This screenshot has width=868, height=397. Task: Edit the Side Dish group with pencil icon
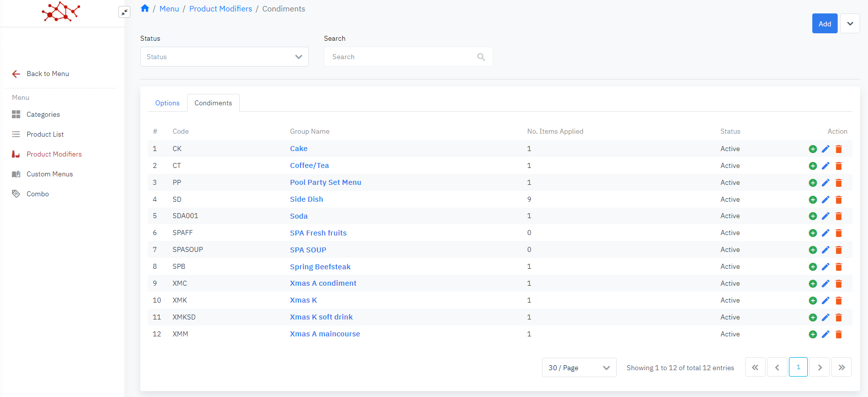tap(826, 199)
